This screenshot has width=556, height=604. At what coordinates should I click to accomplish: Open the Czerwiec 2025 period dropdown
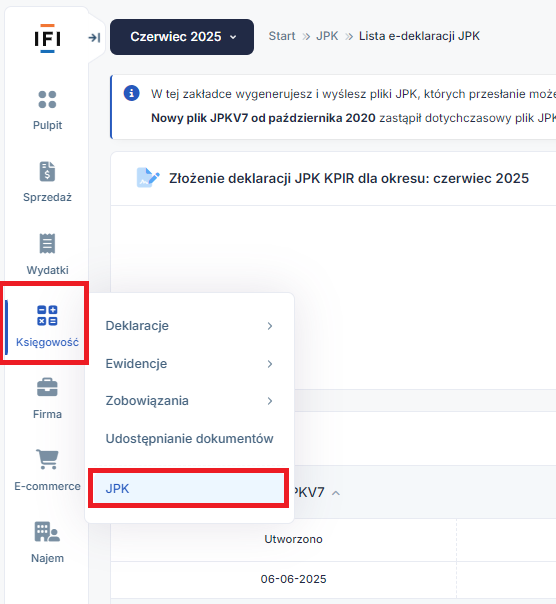tap(182, 37)
